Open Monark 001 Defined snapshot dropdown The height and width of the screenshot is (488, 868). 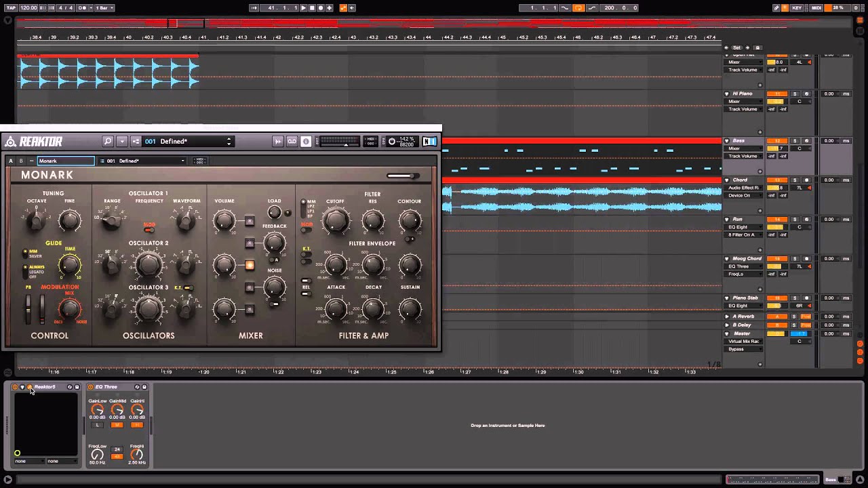(x=142, y=161)
